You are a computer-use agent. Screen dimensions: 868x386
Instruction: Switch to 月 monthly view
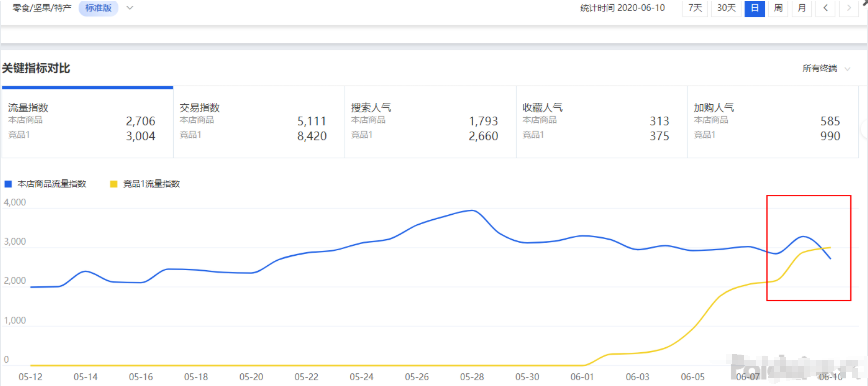coord(802,8)
